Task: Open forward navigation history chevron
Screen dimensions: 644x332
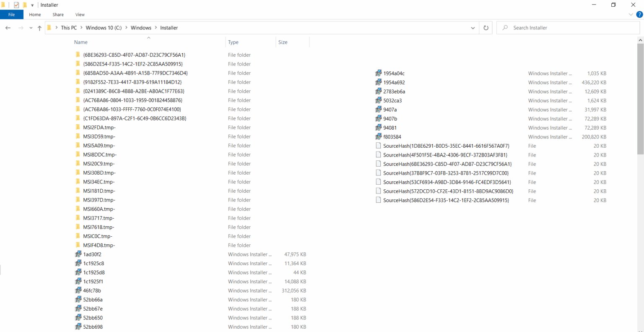Action: [30, 28]
